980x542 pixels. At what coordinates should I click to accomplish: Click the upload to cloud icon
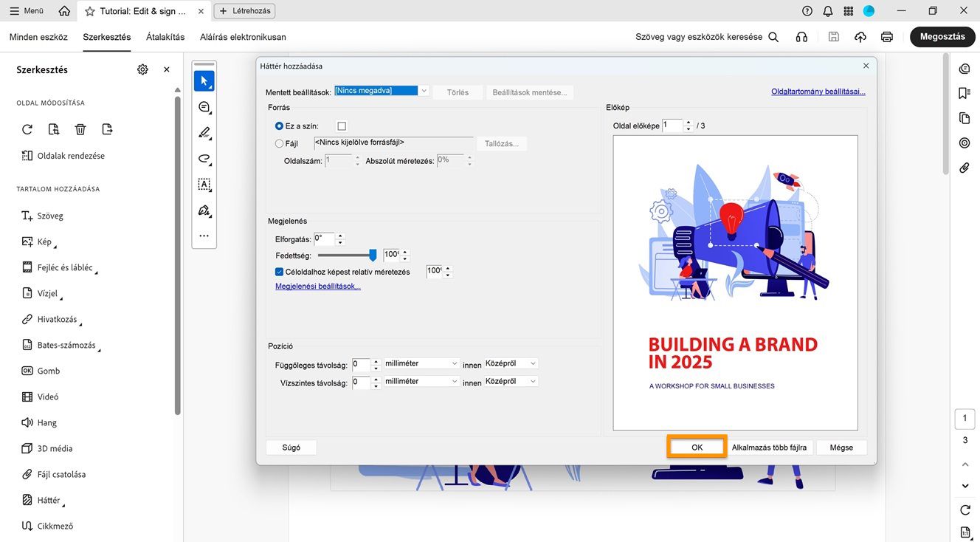pyautogui.click(x=860, y=37)
